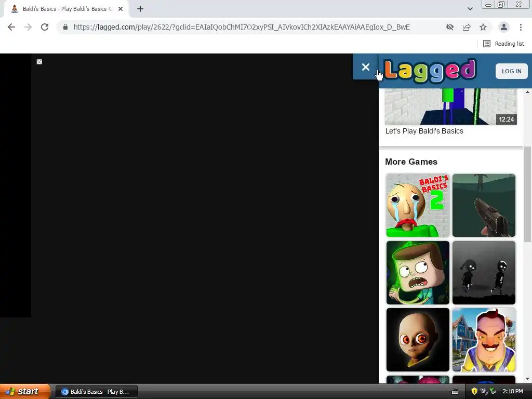Open the Let's Play Baldi's Basics title link

coord(424,131)
